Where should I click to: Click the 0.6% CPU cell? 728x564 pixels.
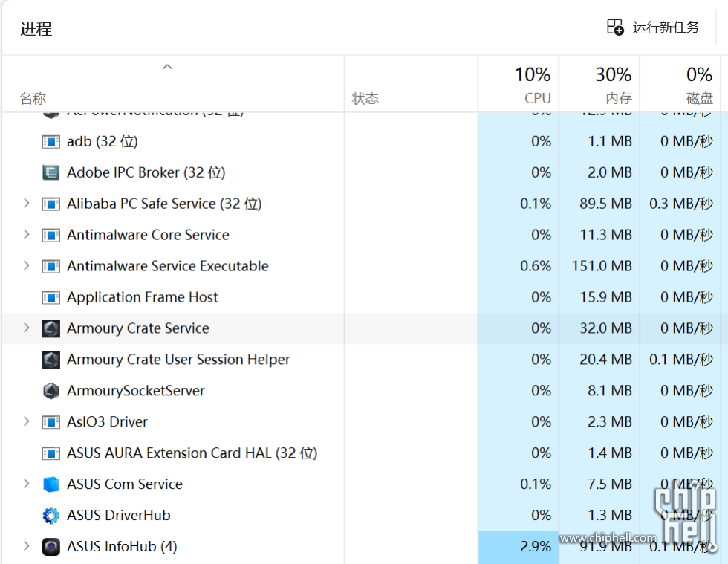coord(519,266)
